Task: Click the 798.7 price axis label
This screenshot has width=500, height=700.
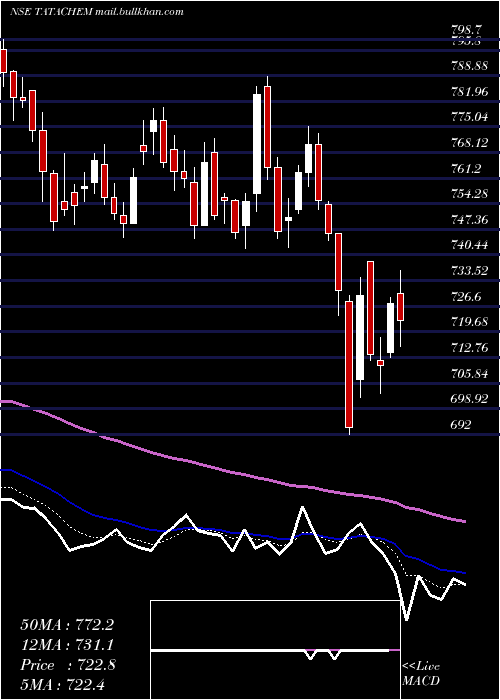Action: click(466, 30)
